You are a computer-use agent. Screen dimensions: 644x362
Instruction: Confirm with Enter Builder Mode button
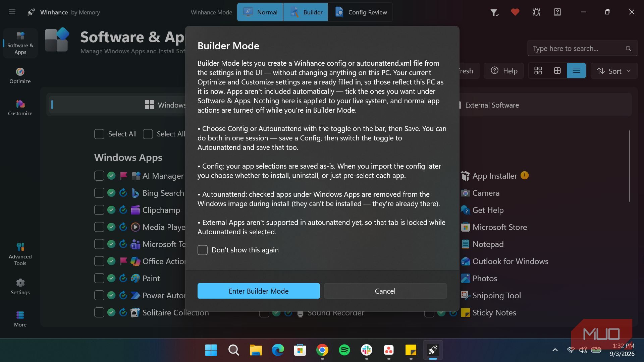pos(259,291)
